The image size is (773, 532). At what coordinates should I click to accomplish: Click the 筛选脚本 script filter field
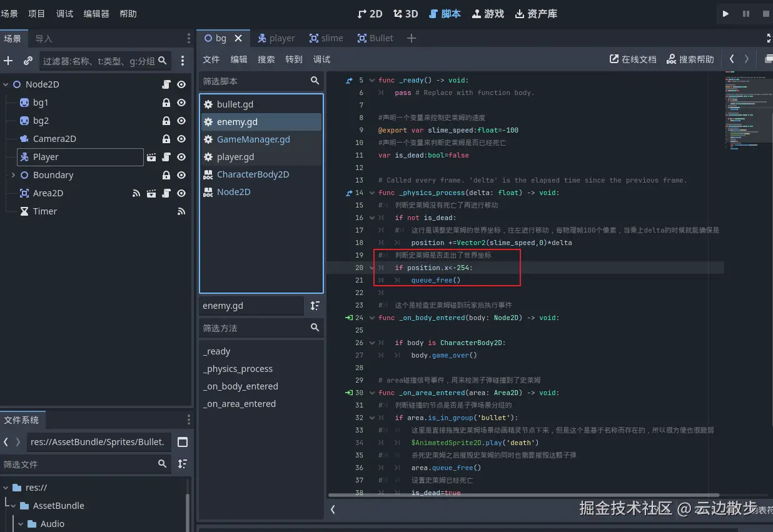pyautogui.click(x=261, y=81)
